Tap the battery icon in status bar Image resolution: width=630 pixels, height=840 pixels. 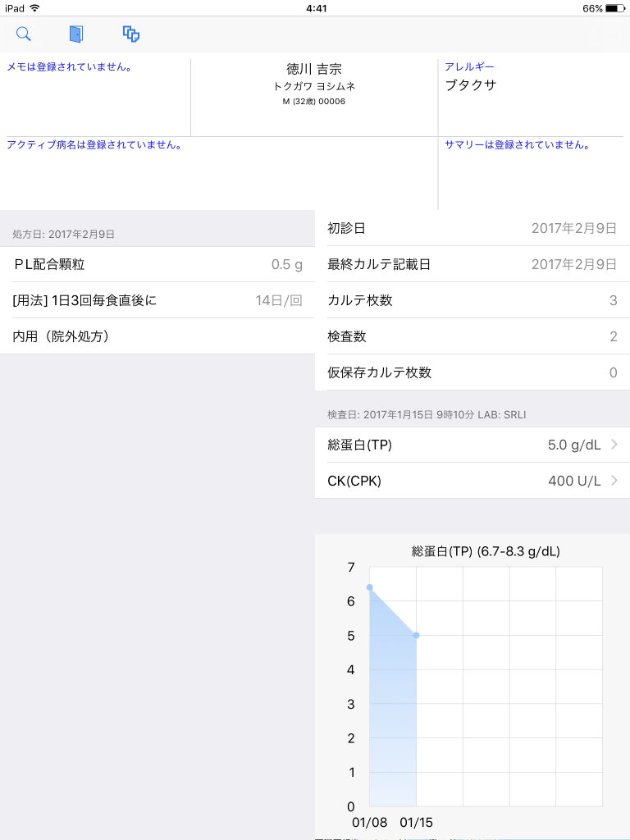(615, 8)
